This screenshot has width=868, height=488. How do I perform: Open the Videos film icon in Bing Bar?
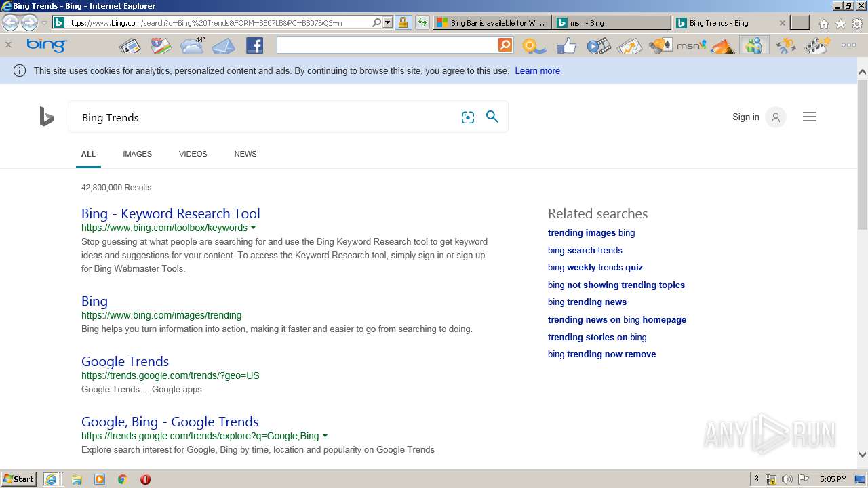598,46
